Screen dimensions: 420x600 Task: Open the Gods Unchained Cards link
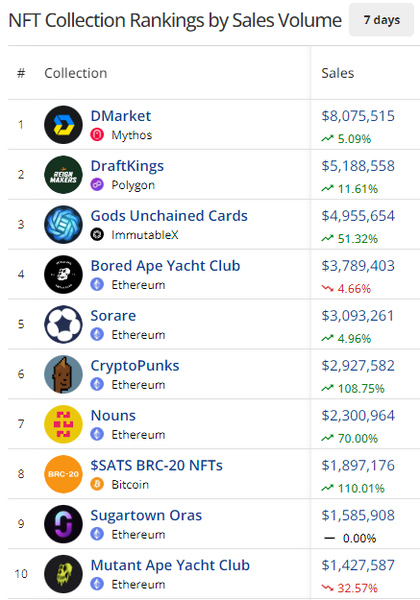(x=169, y=216)
